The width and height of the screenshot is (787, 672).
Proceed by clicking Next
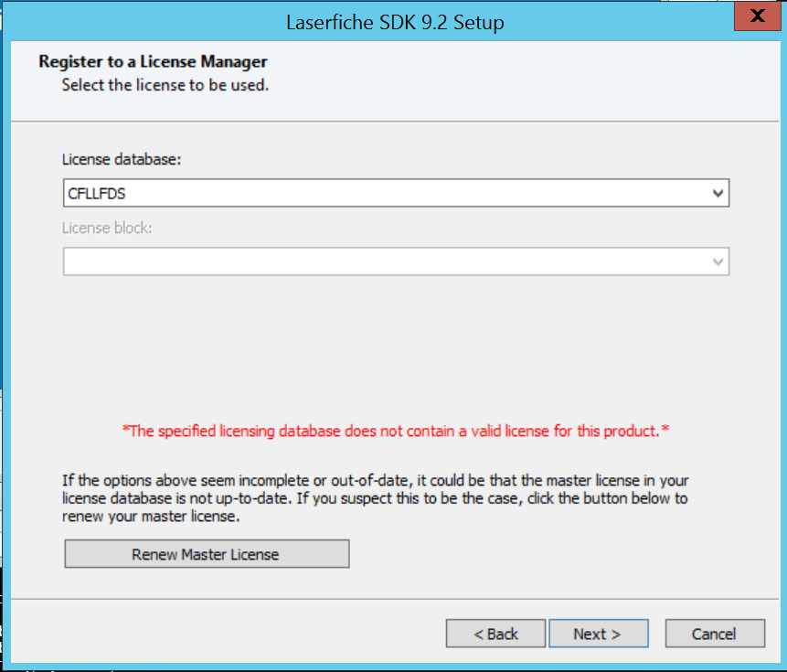(597, 634)
